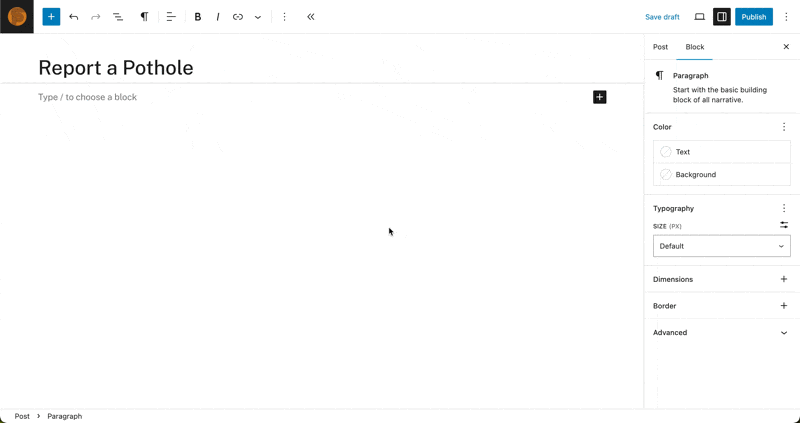Click the Paragraph block type icon in the toolbar
Image resolution: width=800 pixels, height=423 pixels.
[144, 17]
